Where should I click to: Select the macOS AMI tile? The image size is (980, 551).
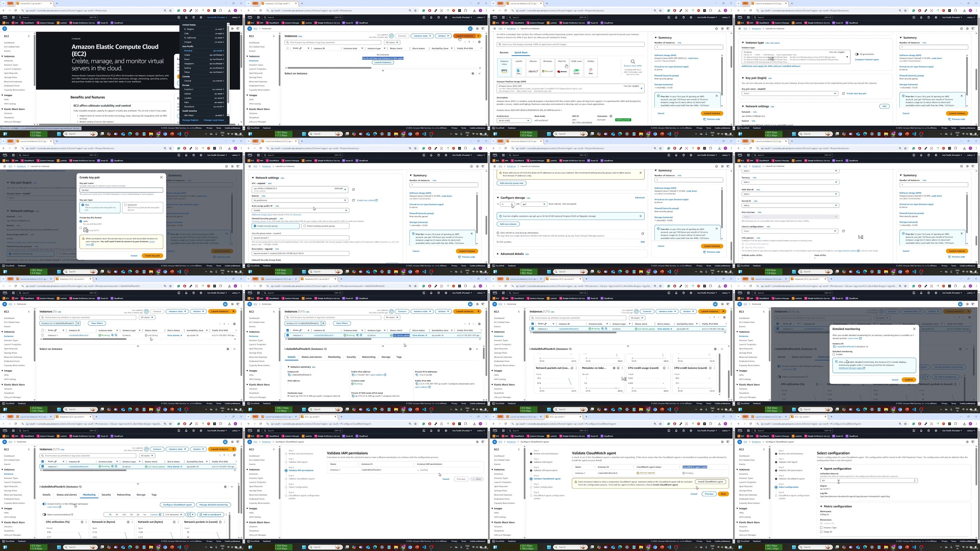[518, 68]
